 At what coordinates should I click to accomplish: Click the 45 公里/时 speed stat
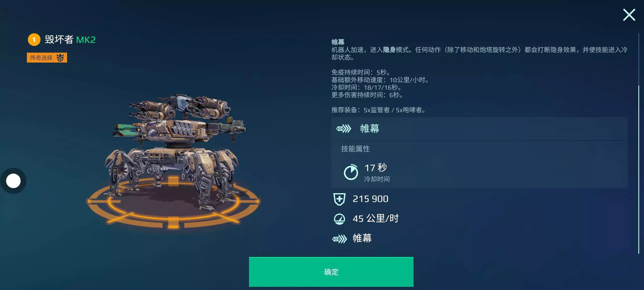[376, 218]
